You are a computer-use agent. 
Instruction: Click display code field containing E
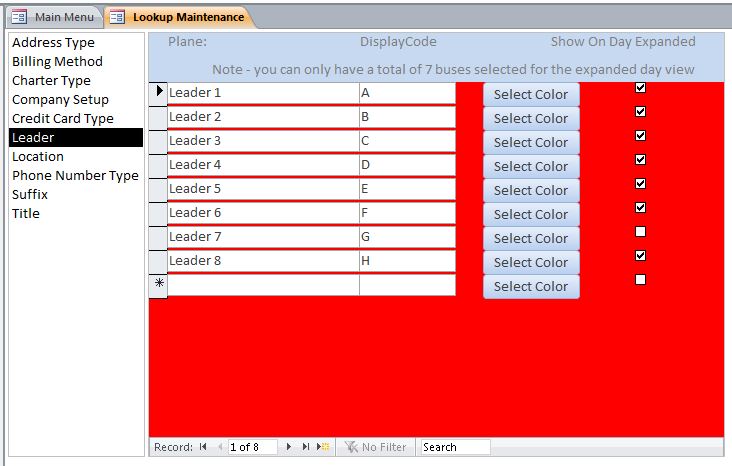tap(408, 189)
